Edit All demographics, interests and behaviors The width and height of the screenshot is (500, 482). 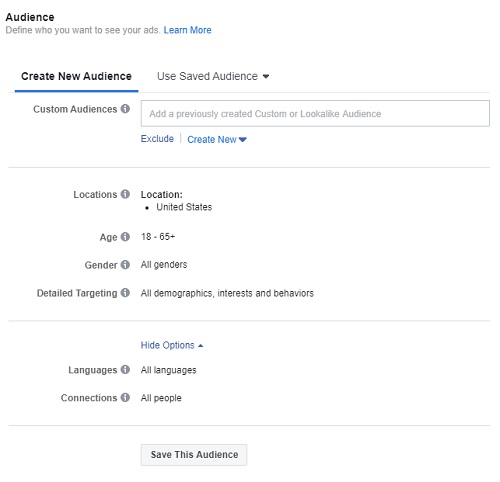pyautogui.click(x=227, y=293)
